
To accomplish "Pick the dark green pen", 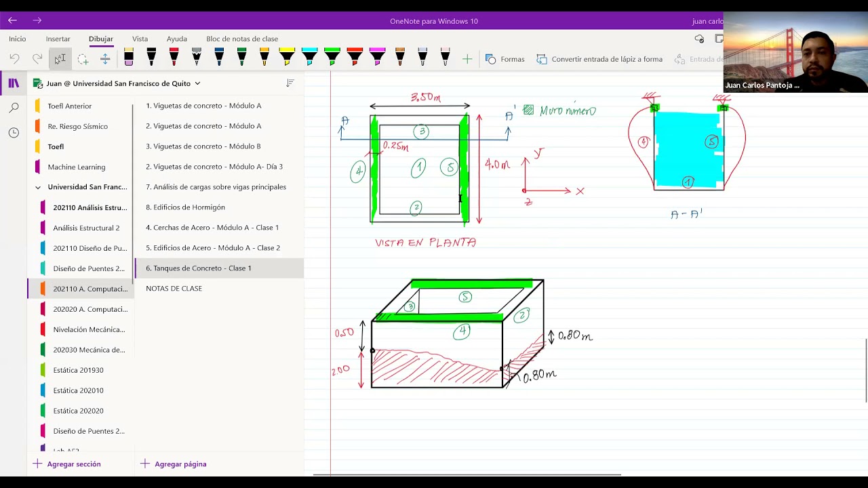I will (242, 57).
